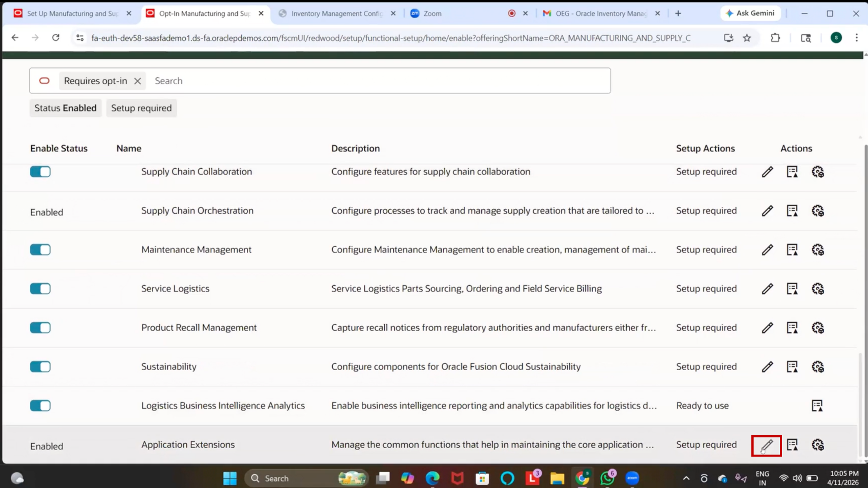The image size is (868, 488).
Task: Toggle Supply Chain Collaboration enable switch
Action: (40, 172)
